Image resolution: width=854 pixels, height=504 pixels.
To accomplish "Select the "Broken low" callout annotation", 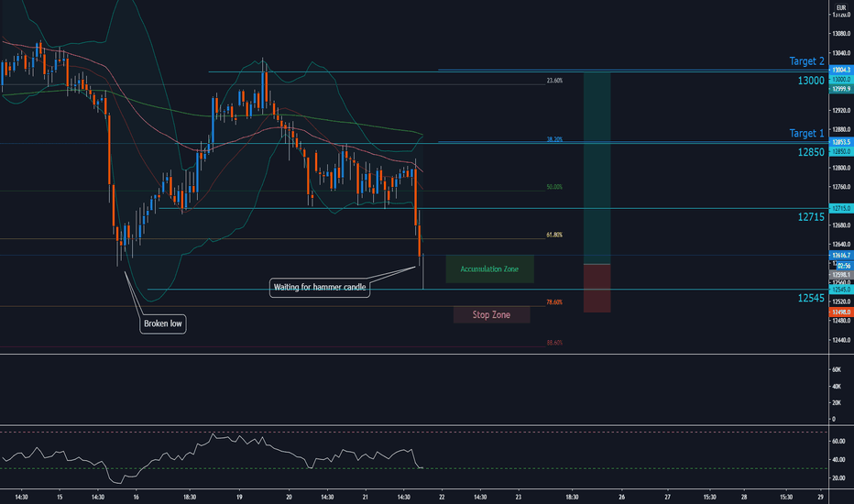I will 163,323.
